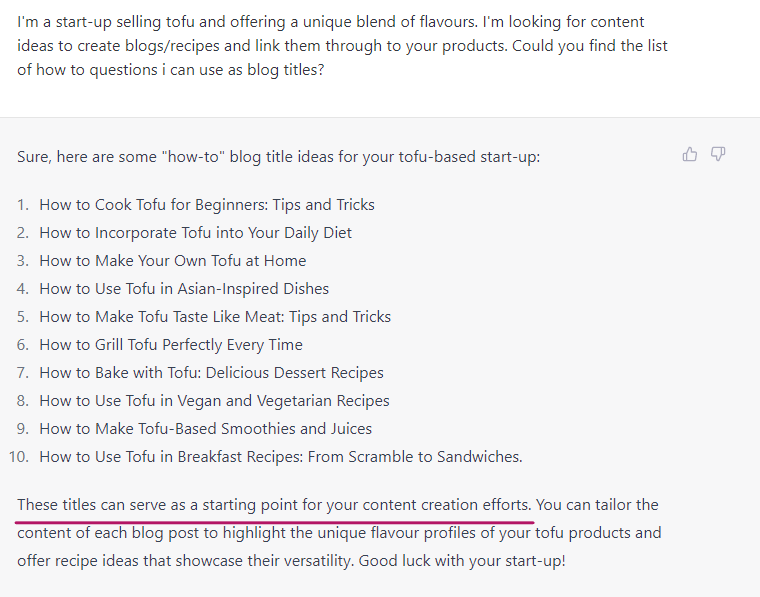Click 'Could you find the list' in the prompt
The image size is (760, 597).
[590, 46]
